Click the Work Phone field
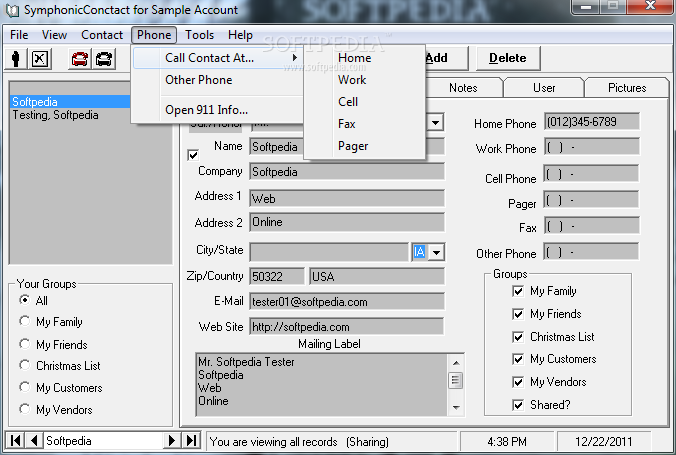676x455 pixels. coord(592,147)
